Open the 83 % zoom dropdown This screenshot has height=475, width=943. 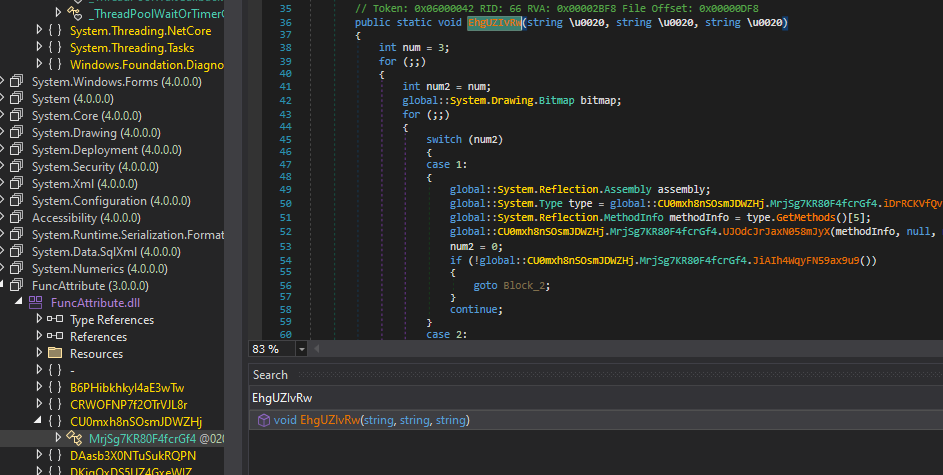(302, 349)
